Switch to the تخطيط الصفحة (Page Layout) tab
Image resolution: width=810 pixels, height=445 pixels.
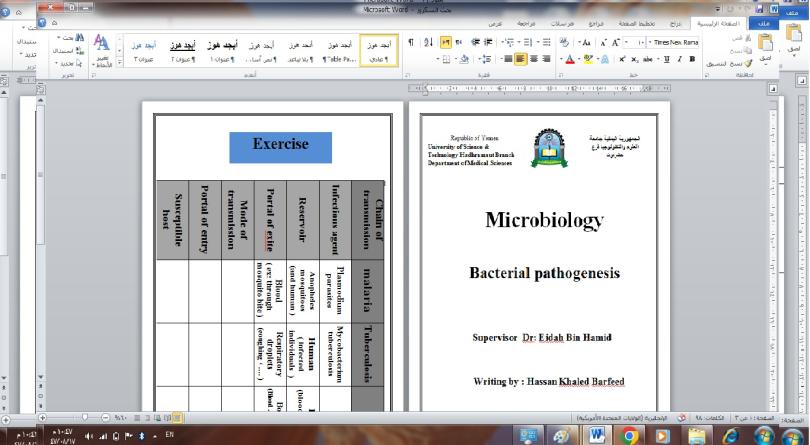point(635,22)
